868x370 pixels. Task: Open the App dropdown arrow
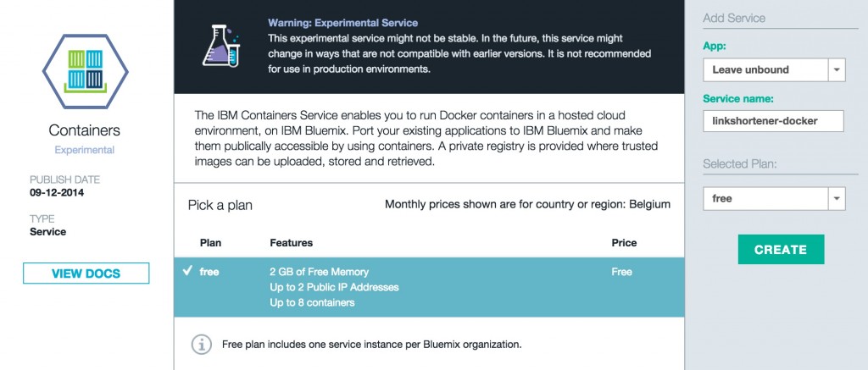[x=837, y=70]
